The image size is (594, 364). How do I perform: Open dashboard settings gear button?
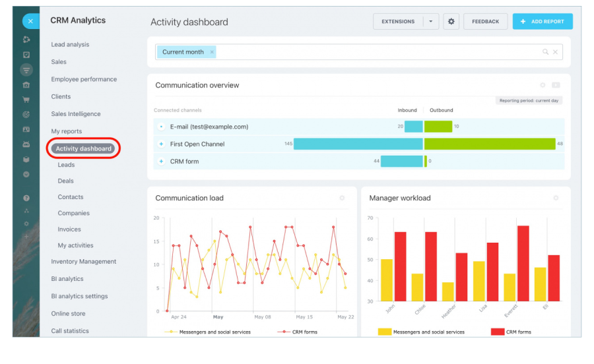(x=451, y=22)
